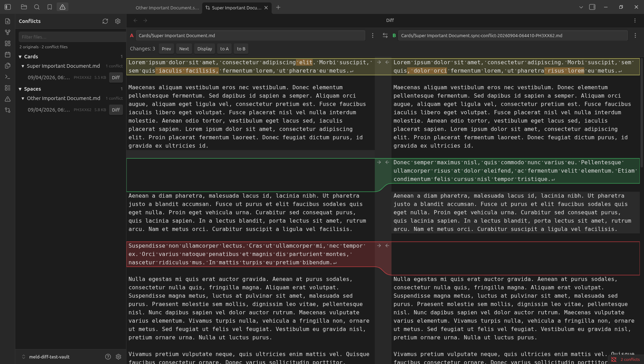The image size is (644, 364).
Task: Collapse Other Important Document.md tree item
Action: click(x=23, y=98)
